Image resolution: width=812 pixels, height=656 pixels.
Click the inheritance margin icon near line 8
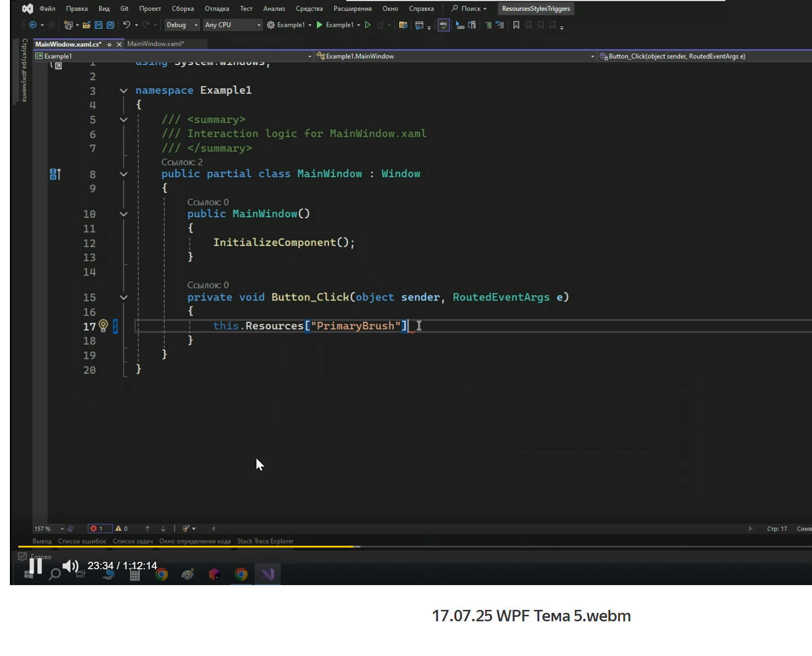pyautogui.click(x=55, y=174)
